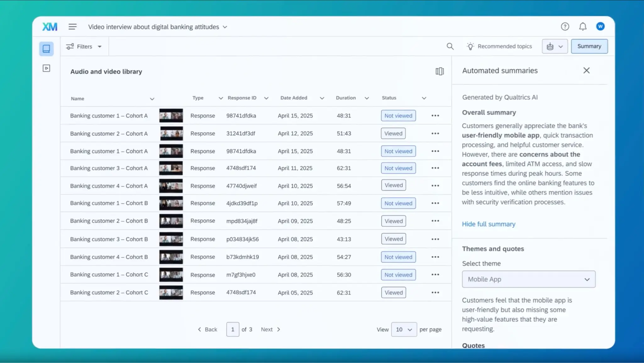The height and width of the screenshot is (363, 644).
Task: Open thumbnail of Banking customer 2 – Cohort A
Action: tap(171, 134)
